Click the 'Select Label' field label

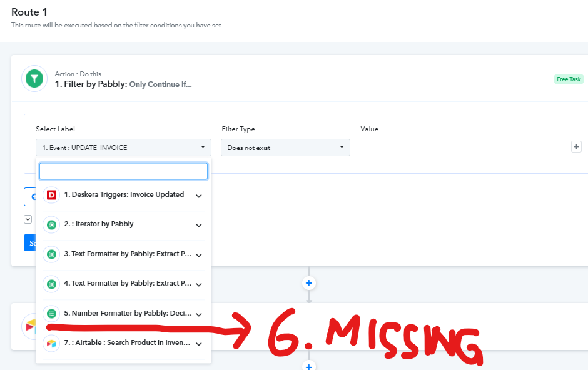coord(56,129)
